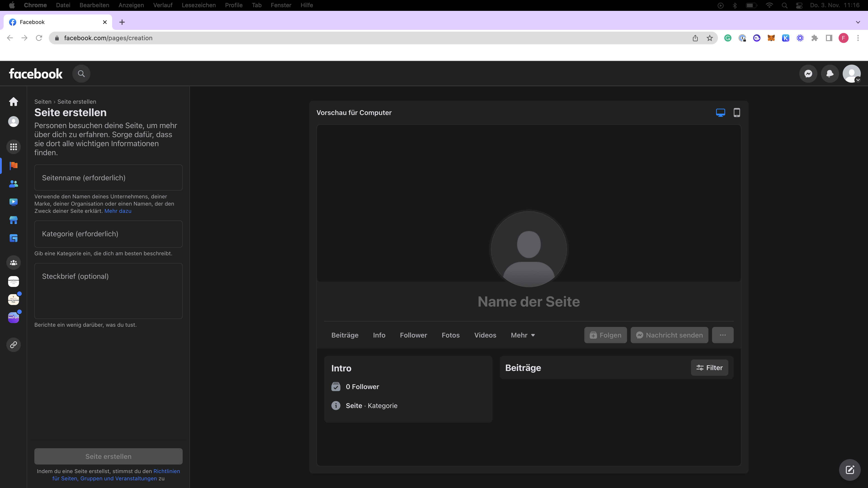Viewport: 868px width, 488px height.
Task: Open the Messenger icon in header
Action: tap(808, 74)
